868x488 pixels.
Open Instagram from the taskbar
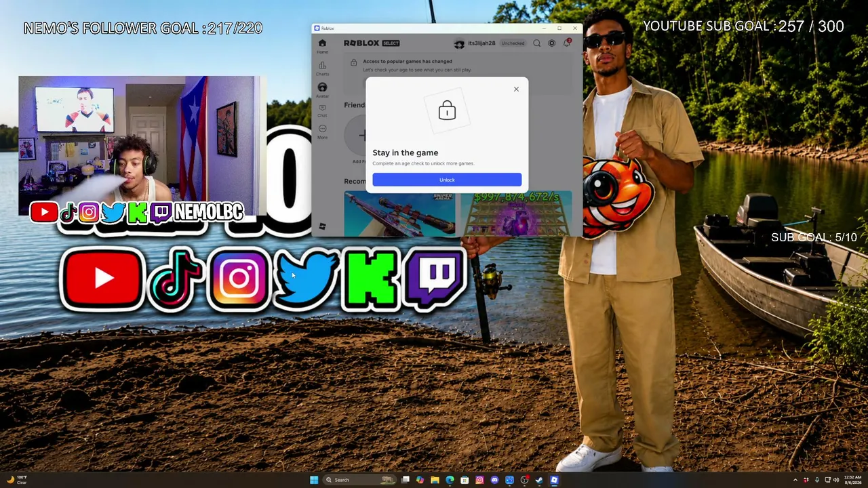(479, 480)
